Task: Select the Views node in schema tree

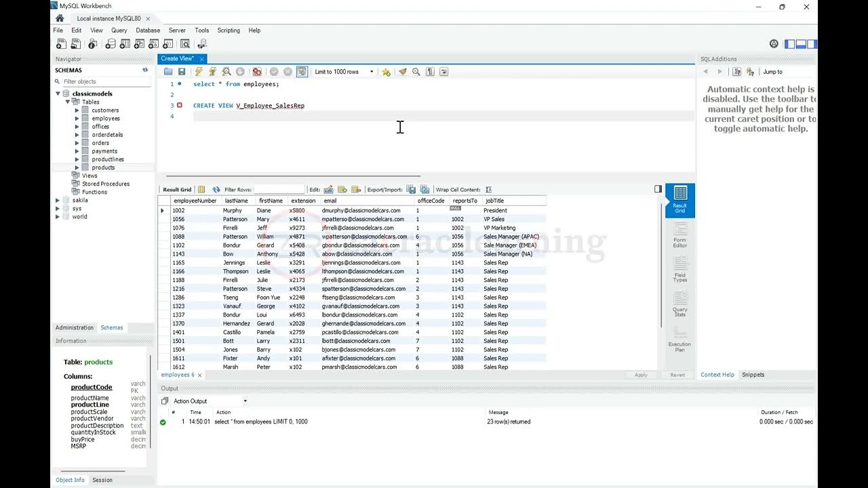Action: [90, 176]
